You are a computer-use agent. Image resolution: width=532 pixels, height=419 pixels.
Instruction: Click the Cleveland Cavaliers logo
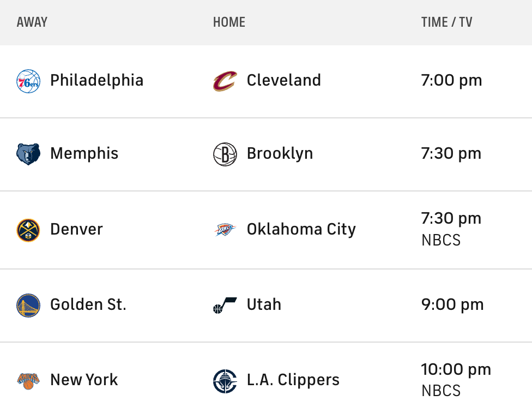tap(225, 81)
